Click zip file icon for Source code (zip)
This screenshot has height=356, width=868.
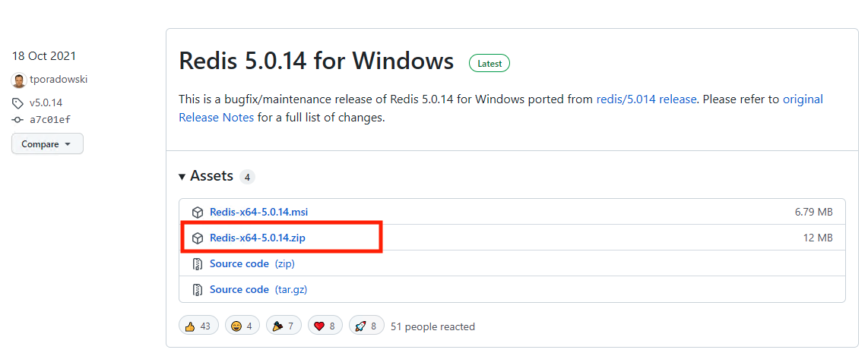[197, 264]
